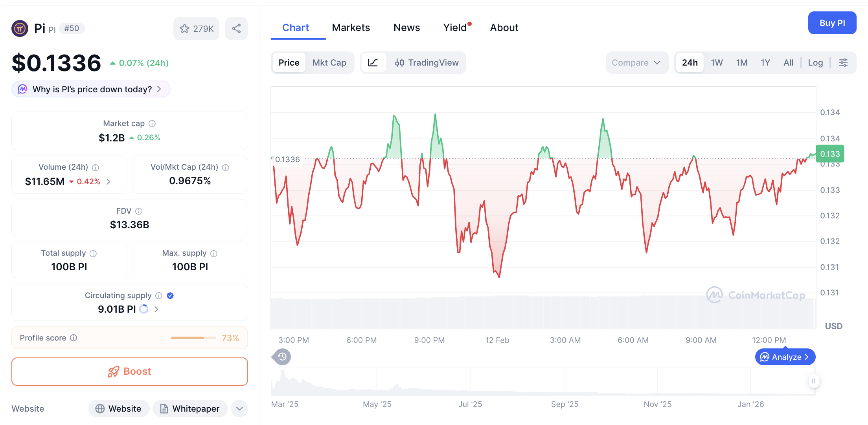Select the line chart style icon
The height and width of the screenshot is (425, 868).
pyautogui.click(x=373, y=62)
